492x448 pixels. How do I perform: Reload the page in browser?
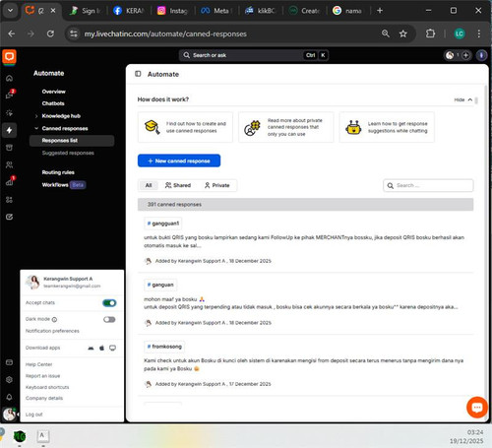50,33
